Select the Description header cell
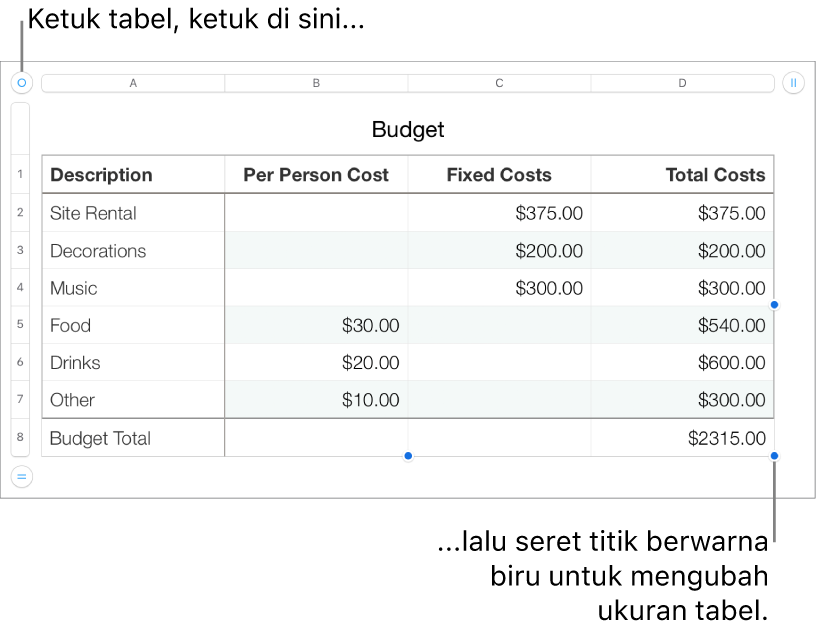The image size is (817, 630). pos(133,175)
